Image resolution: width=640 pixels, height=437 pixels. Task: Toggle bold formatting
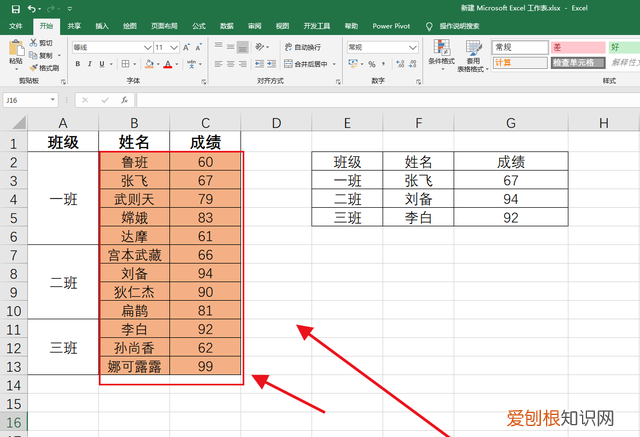click(x=78, y=64)
